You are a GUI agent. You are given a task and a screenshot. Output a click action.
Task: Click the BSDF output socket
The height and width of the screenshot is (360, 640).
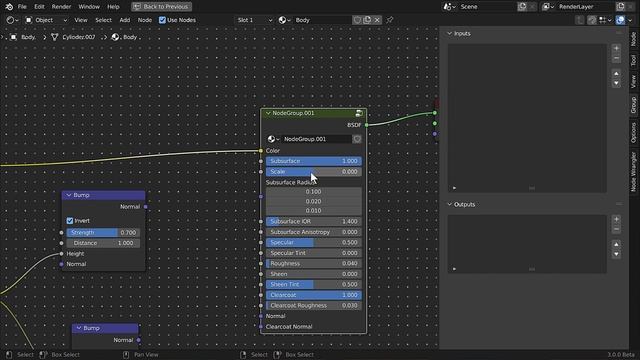367,125
